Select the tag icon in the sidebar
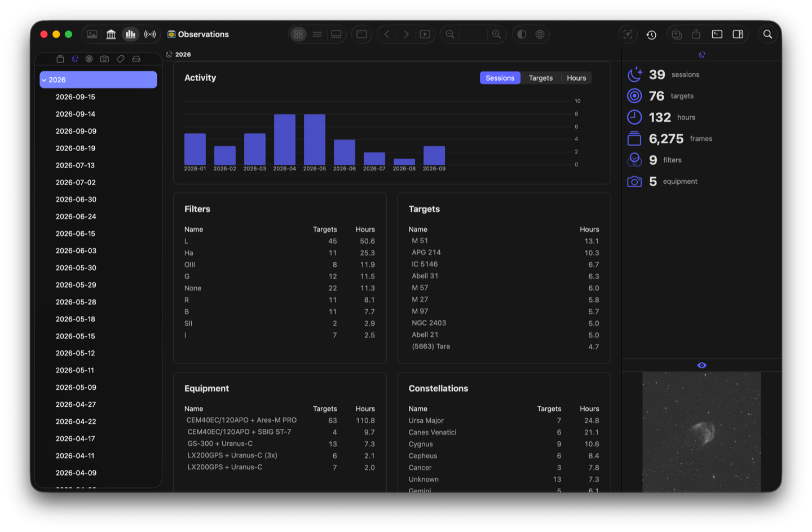This screenshot has width=812, height=532. (x=120, y=59)
